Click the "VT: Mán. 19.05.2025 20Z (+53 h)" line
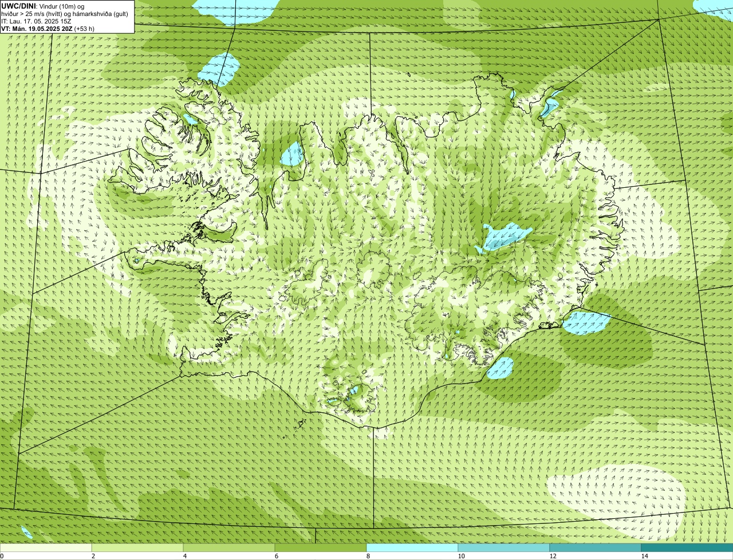Screen dimensions: 733x560 pos(48,29)
